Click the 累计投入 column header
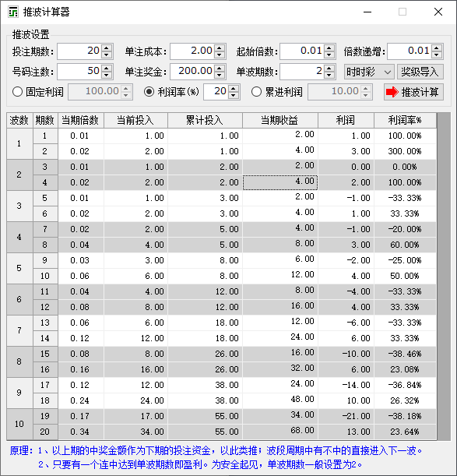Screen dimensions: 457x476 [x=205, y=121]
